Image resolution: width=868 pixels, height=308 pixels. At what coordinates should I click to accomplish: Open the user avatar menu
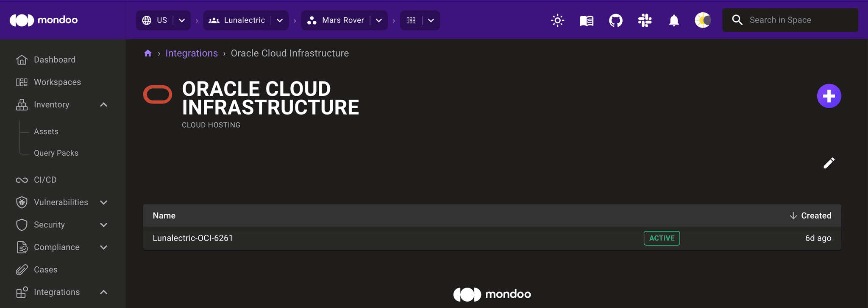[703, 20]
